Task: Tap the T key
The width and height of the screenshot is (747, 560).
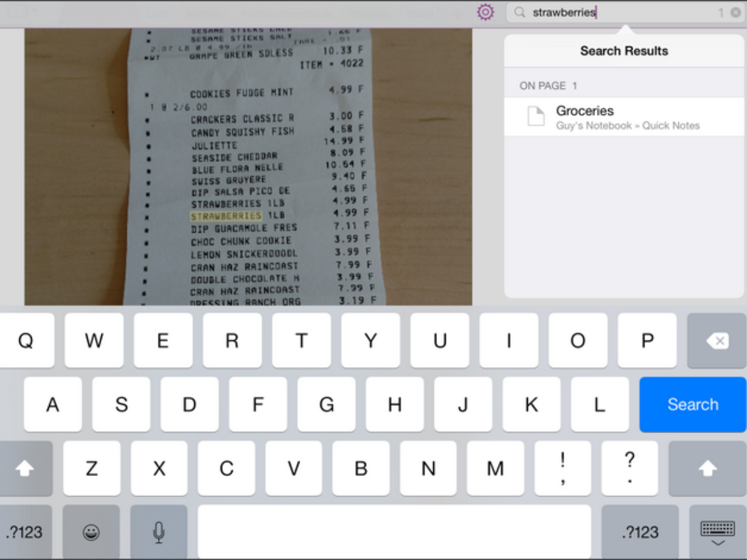Action: [301, 340]
